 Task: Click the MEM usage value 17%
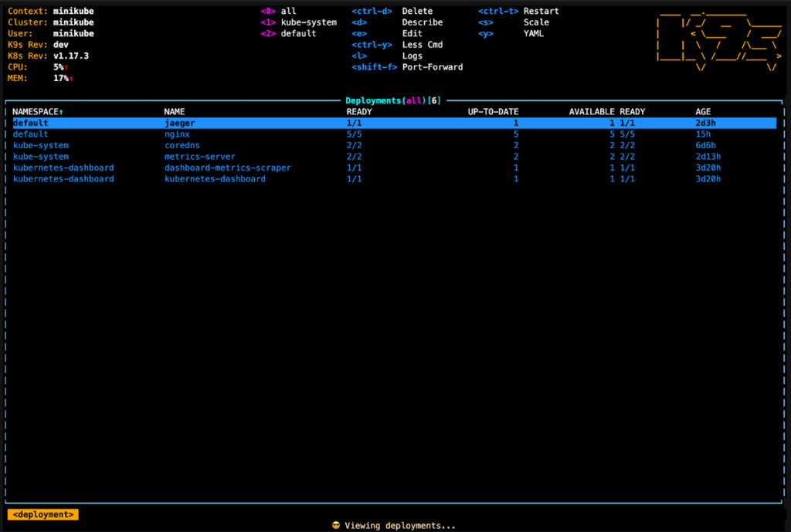coord(60,78)
